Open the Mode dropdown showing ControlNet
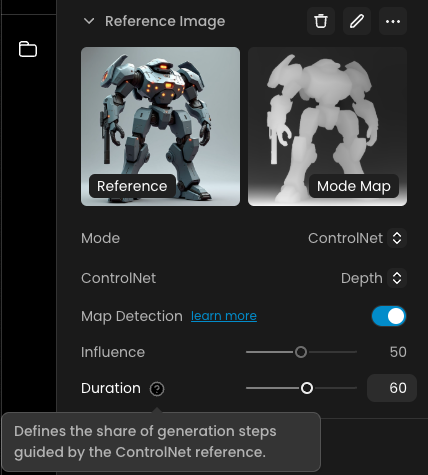This screenshot has height=475, width=428. point(357,238)
